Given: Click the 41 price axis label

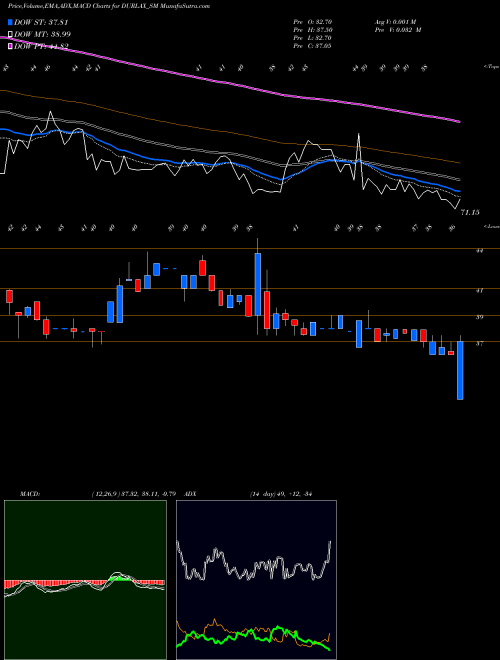Looking at the screenshot, I should [x=479, y=290].
